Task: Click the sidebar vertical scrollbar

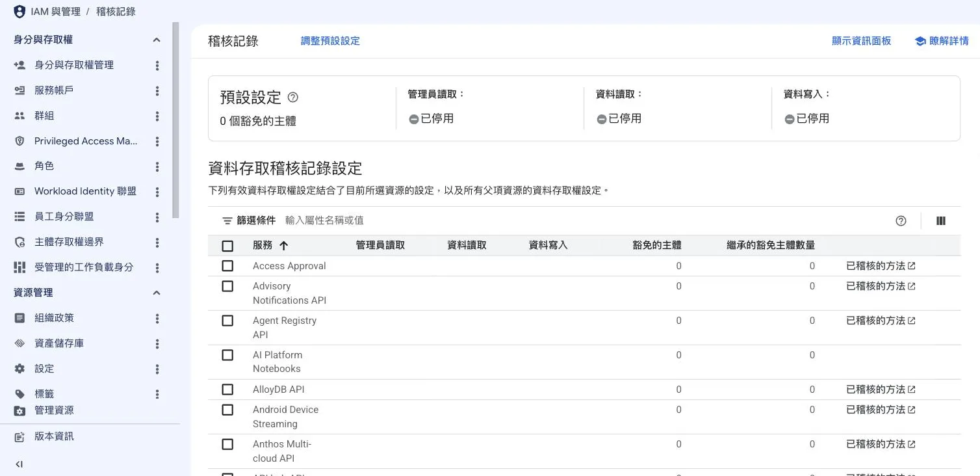Action: [175, 120]
